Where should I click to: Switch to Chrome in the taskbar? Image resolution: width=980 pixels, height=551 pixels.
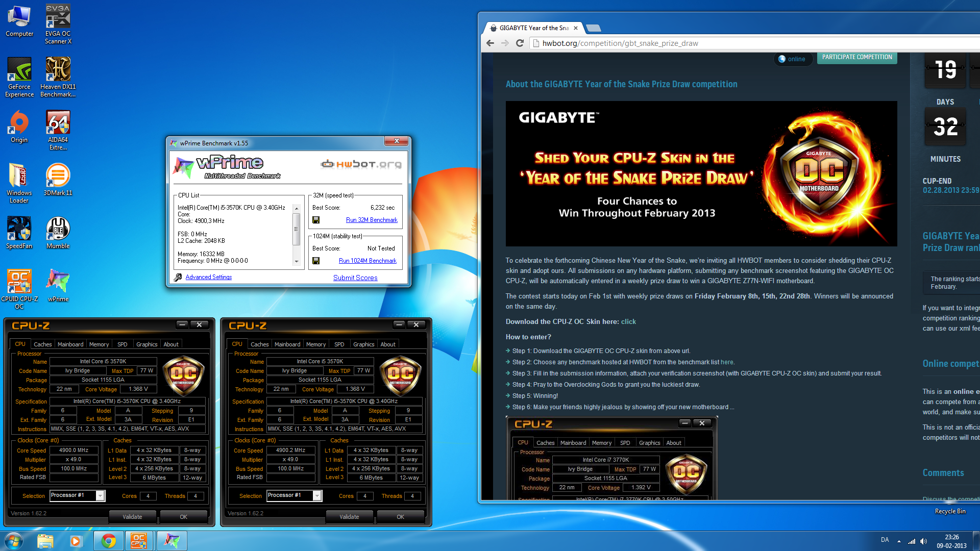tap(108, 541)
